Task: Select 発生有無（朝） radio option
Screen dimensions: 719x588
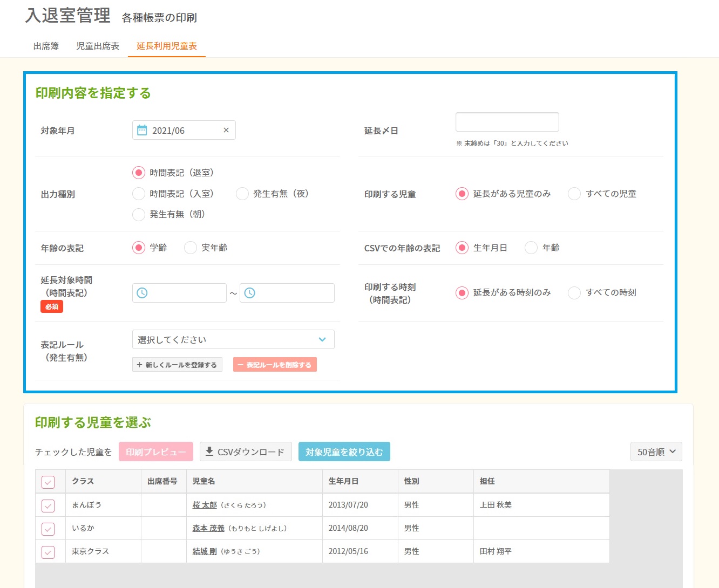Action: 139,214
